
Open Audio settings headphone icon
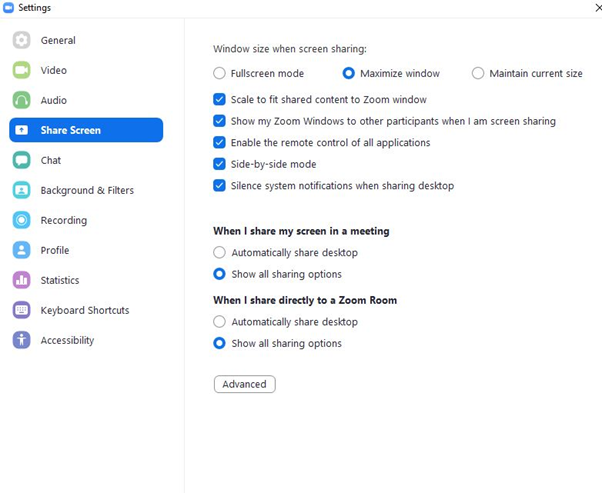(x=22, y=100)
